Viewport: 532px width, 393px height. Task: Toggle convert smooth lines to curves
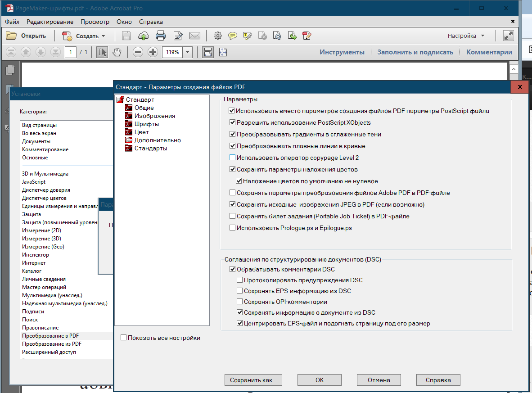[232, 146]
